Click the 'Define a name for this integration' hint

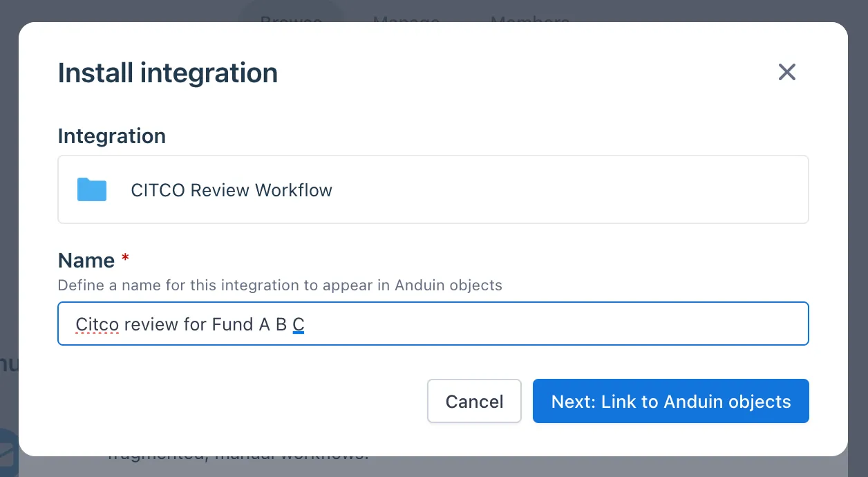click(x=280, y=285)
